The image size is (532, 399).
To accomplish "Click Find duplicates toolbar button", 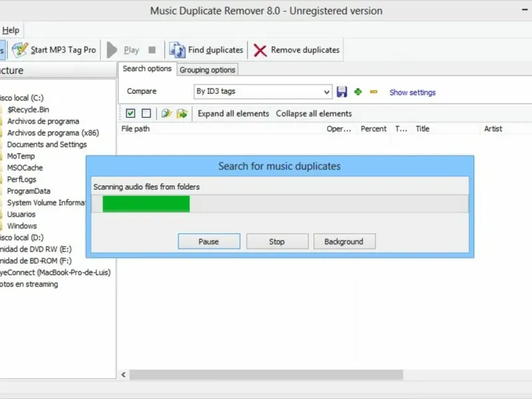I will tap(207, 50).
